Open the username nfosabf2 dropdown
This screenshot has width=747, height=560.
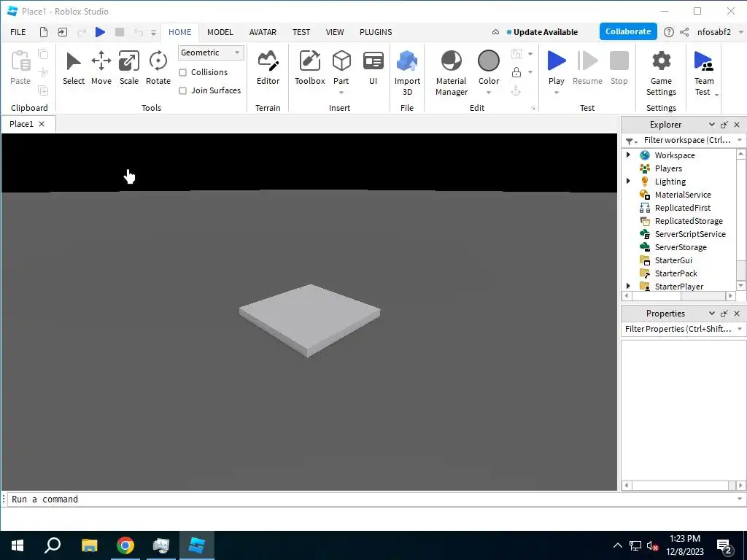pos(741,32)
